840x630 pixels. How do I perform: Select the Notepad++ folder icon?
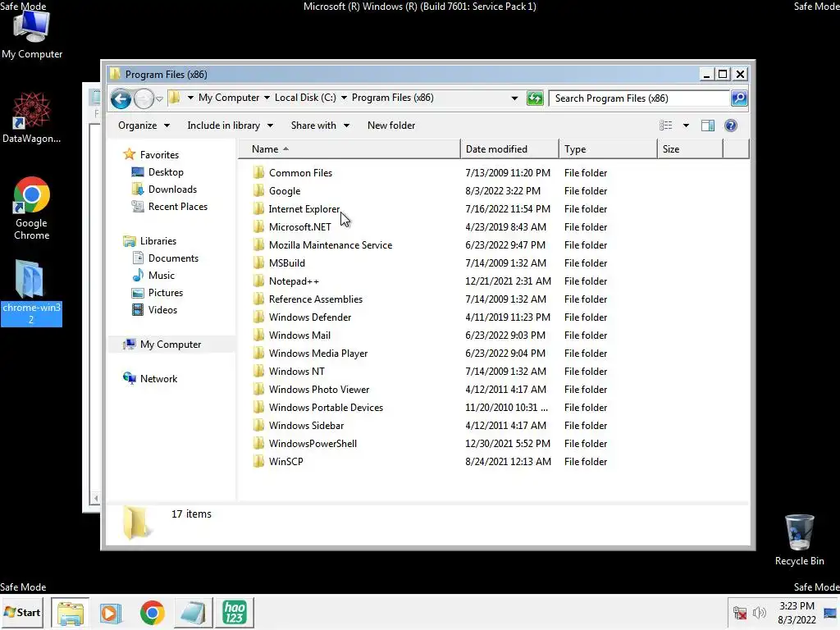click(258, 281)
